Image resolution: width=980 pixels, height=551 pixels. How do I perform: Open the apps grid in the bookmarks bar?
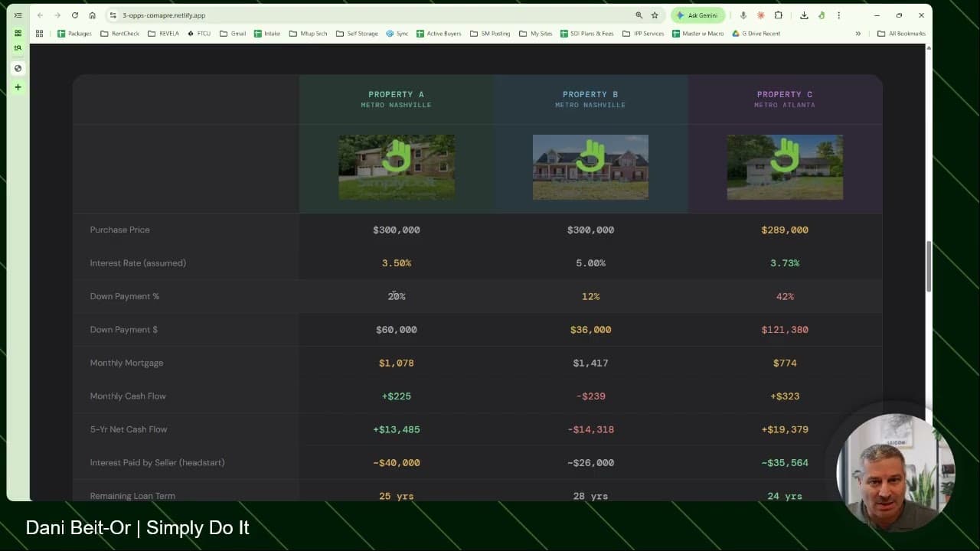[39, 34]
